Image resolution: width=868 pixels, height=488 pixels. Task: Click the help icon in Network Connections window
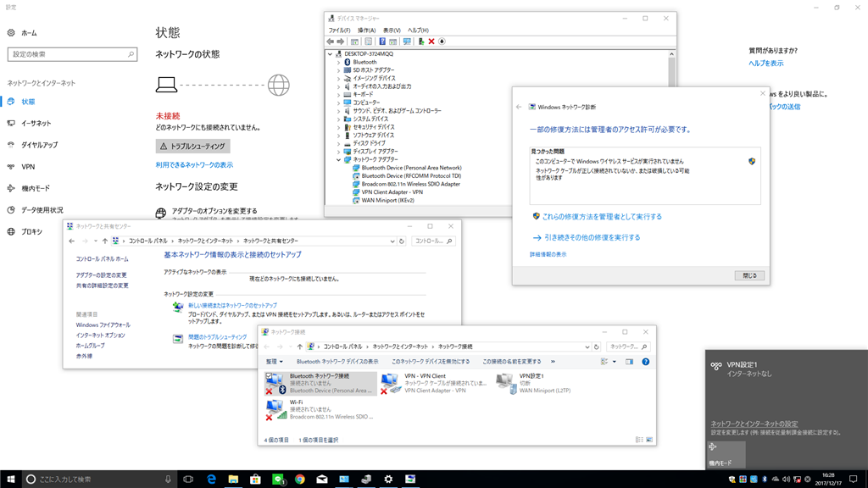tap(645, 362)
